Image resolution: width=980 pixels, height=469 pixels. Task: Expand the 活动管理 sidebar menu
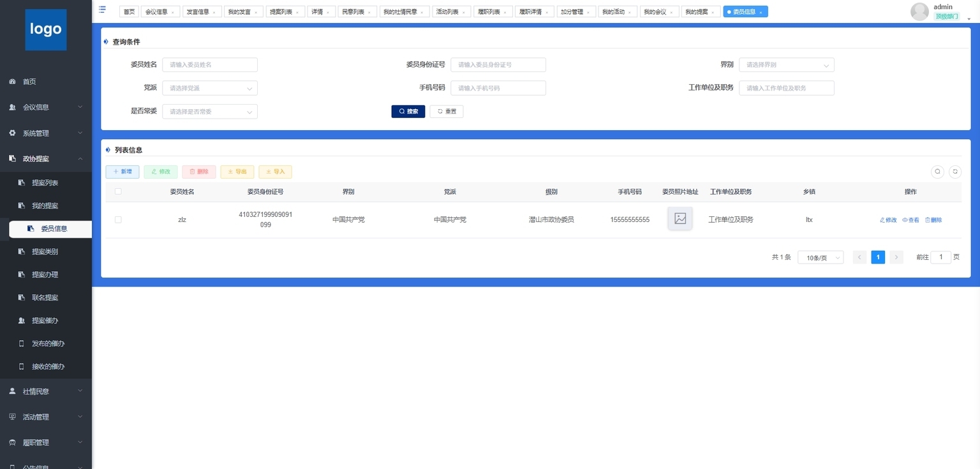coord(80,417)
